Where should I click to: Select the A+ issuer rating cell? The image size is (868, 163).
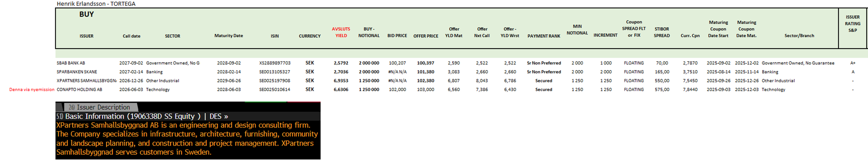pyautogui.click(x=852, y=63)
